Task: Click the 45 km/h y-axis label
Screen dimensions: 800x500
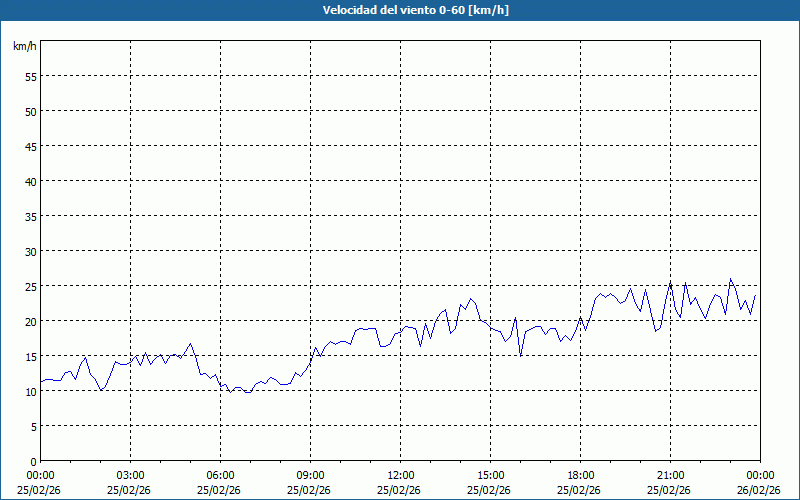Action: coord(30,146)
